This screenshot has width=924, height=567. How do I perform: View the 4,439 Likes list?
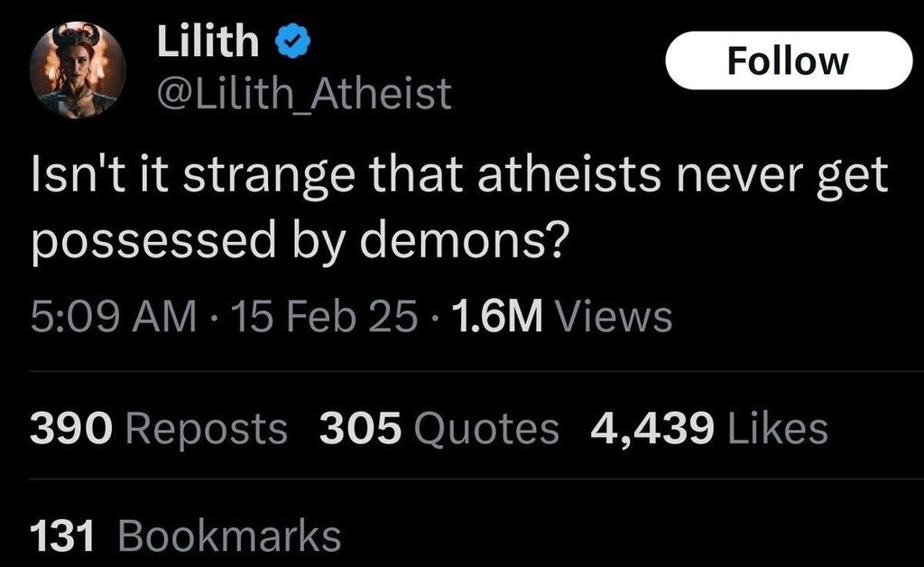tap(708, 428)
